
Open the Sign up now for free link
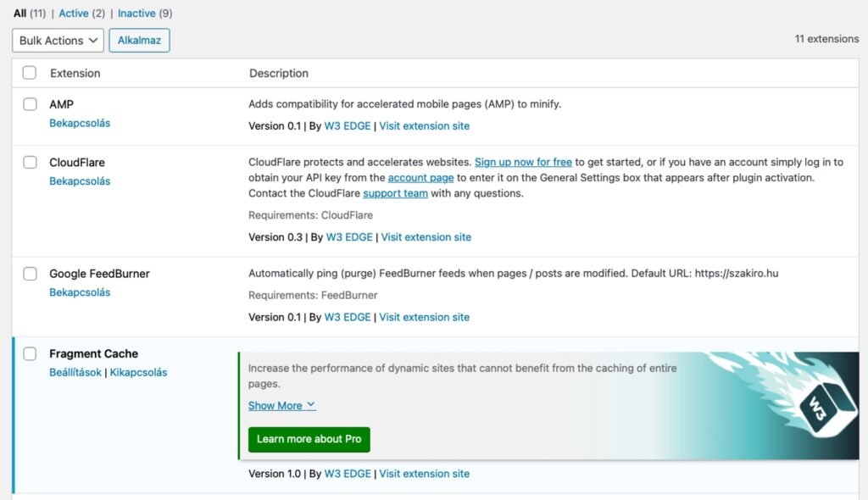coord(523,162)
